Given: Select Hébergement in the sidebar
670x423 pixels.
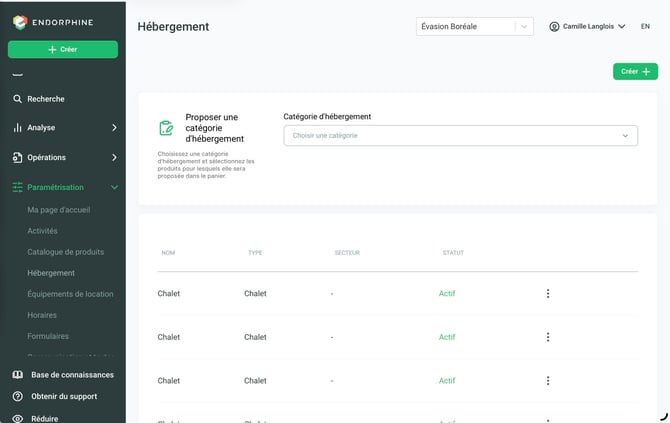Looking at the screenshot, I should click(x=51, y=273).
